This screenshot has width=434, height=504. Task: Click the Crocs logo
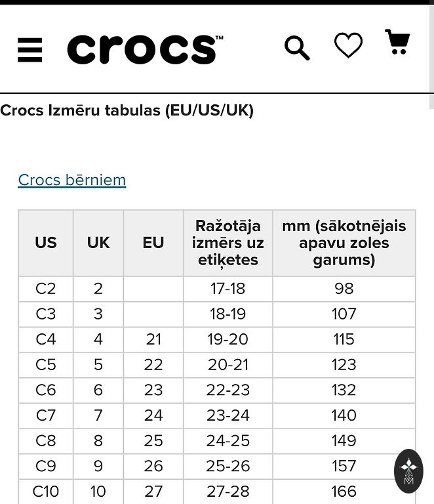point(145,50)
